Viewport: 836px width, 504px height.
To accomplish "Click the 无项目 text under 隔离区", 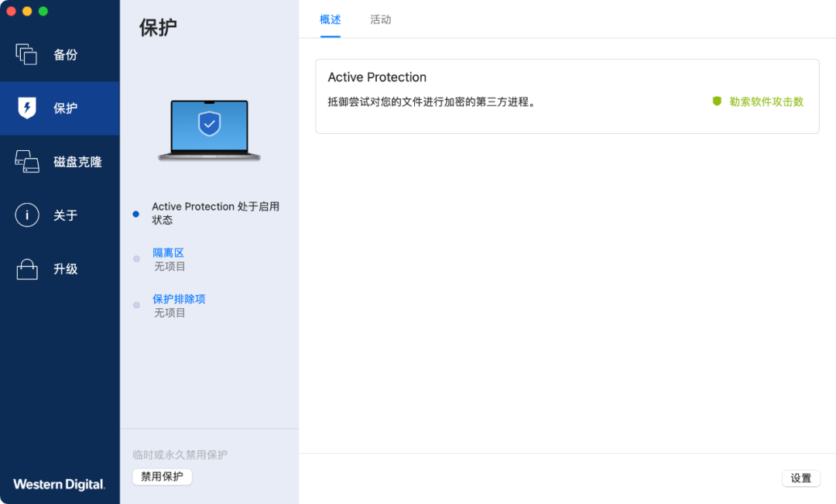I will (170, 266).
